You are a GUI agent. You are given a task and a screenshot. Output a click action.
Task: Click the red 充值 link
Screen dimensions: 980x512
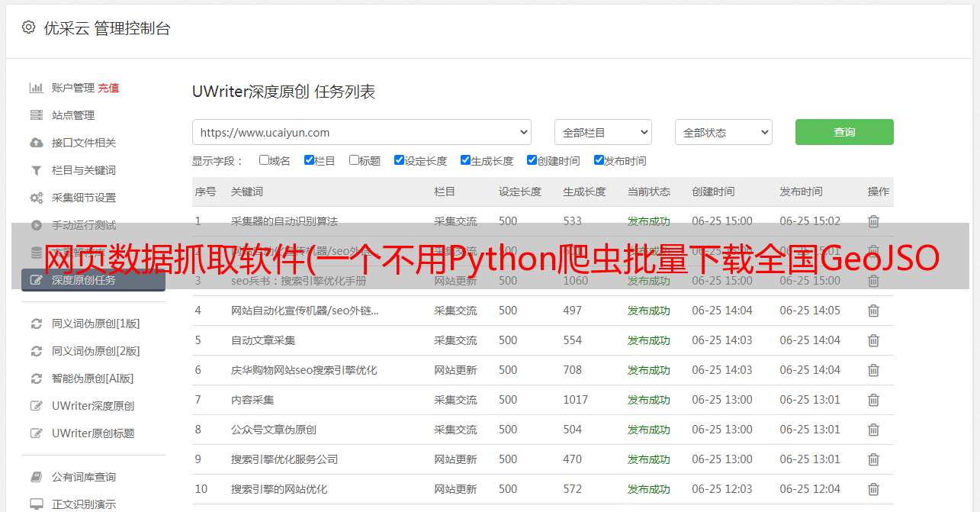[108, 88]
